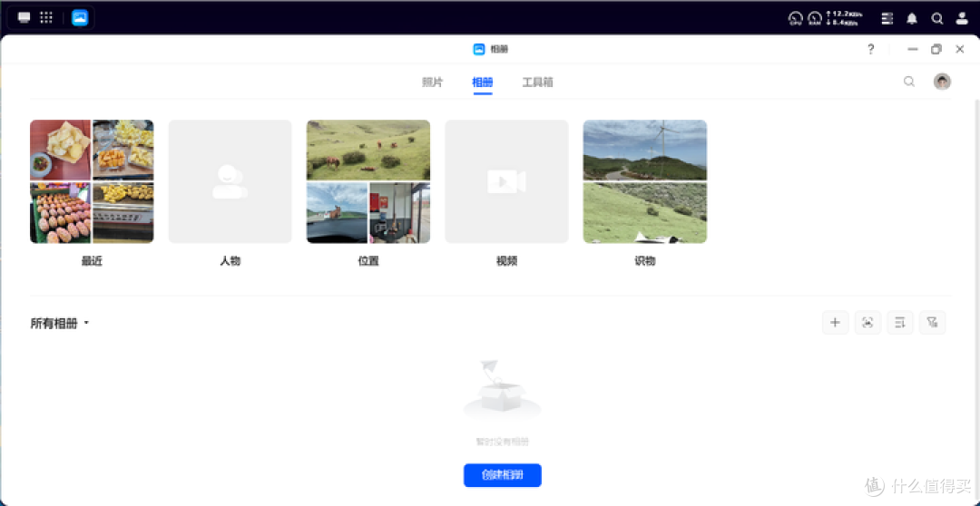The image size is (980, 506).
Task: Click the 相册 window title icon
Action: click(479, 49)
